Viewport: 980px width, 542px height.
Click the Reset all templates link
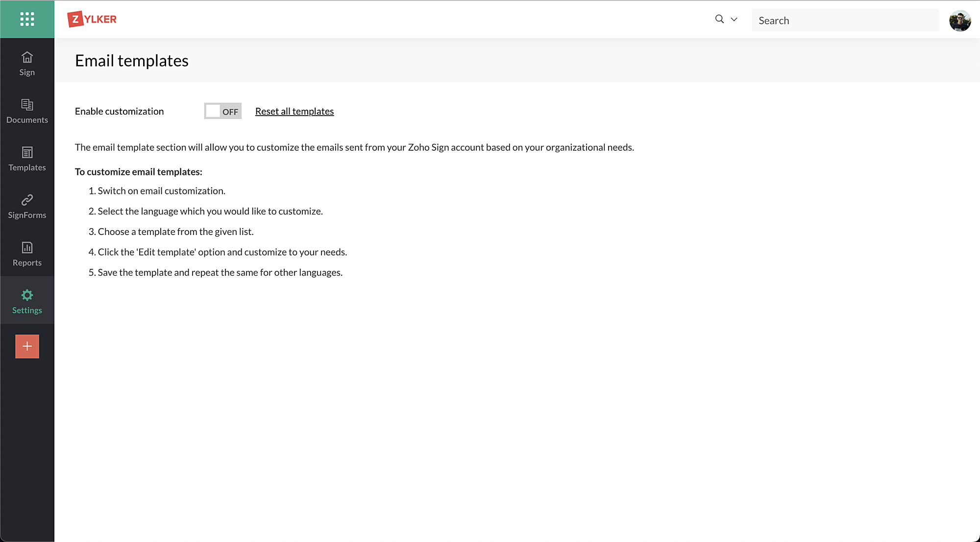(x=294, y=111)
